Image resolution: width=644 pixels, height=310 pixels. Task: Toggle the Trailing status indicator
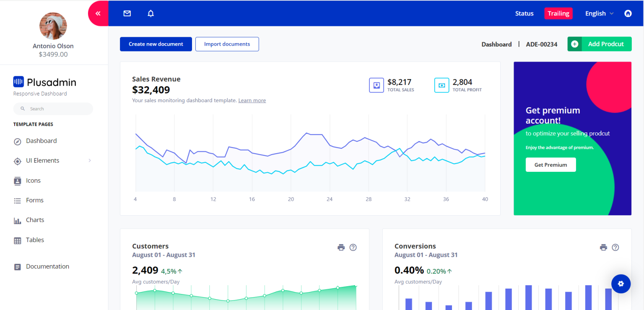[x=558, y=13]
